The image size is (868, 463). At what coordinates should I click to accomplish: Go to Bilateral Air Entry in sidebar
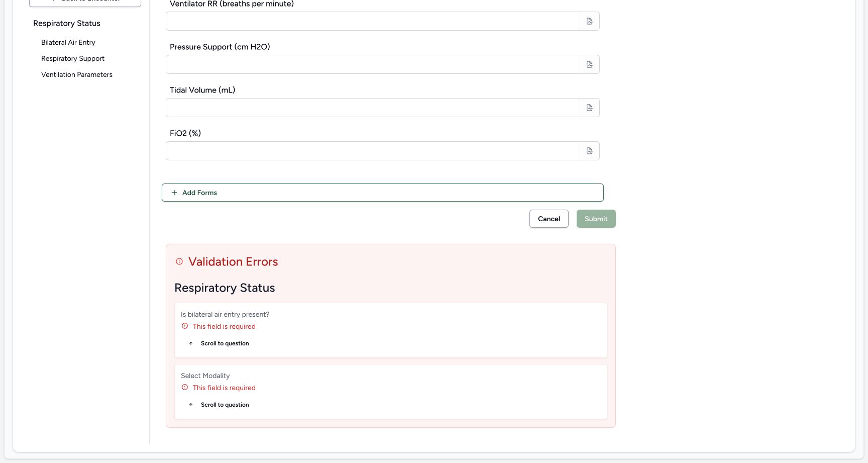pos(68,42)
